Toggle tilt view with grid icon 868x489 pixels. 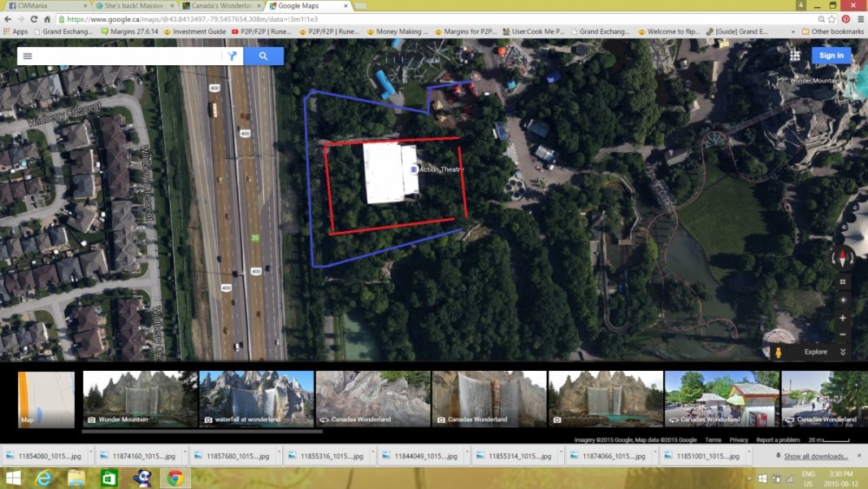(x=842, y=282)
